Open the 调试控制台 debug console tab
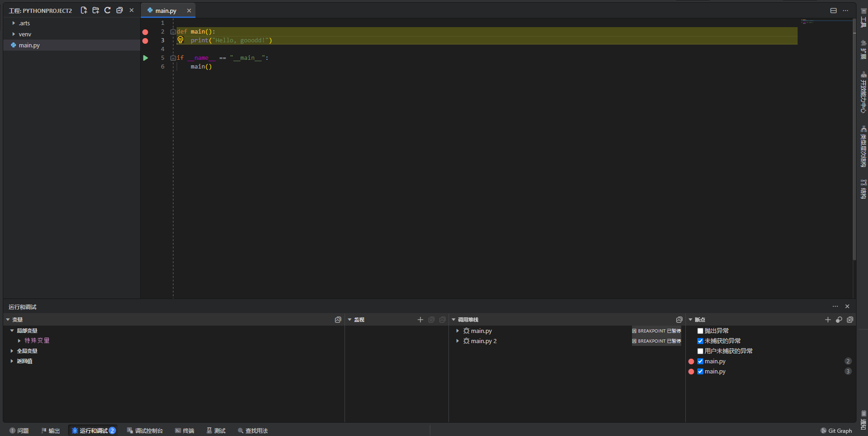 (145, 430)
